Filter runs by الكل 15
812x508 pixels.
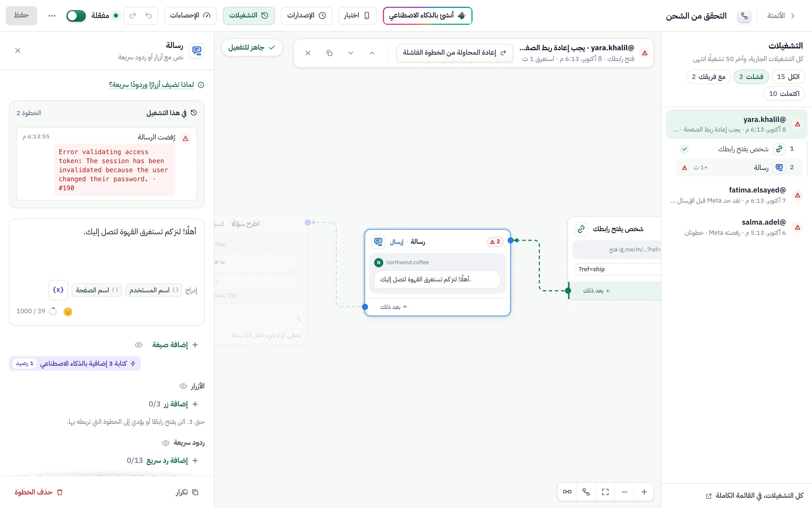788,77
